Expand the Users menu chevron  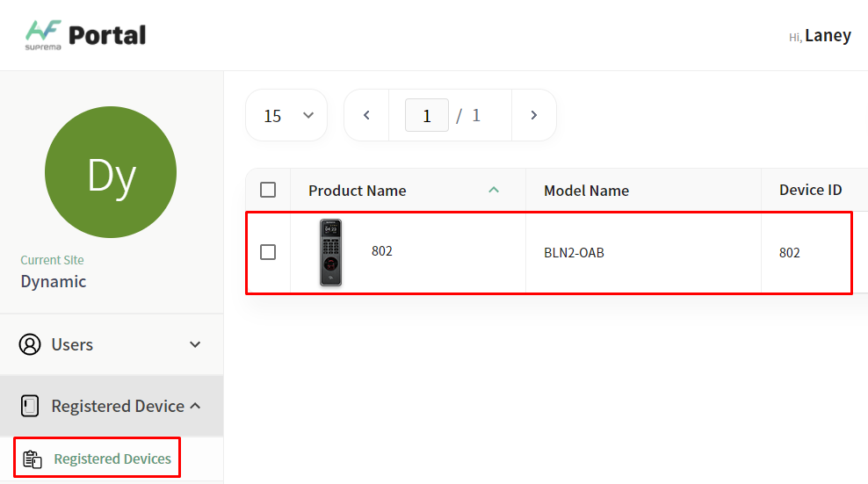195,344
